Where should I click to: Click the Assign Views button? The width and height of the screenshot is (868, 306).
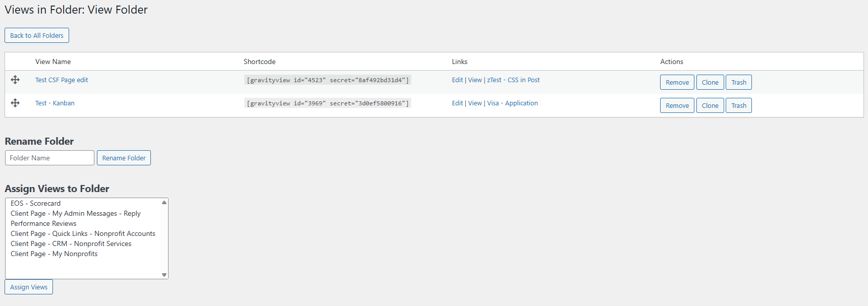tap(29, 287)
